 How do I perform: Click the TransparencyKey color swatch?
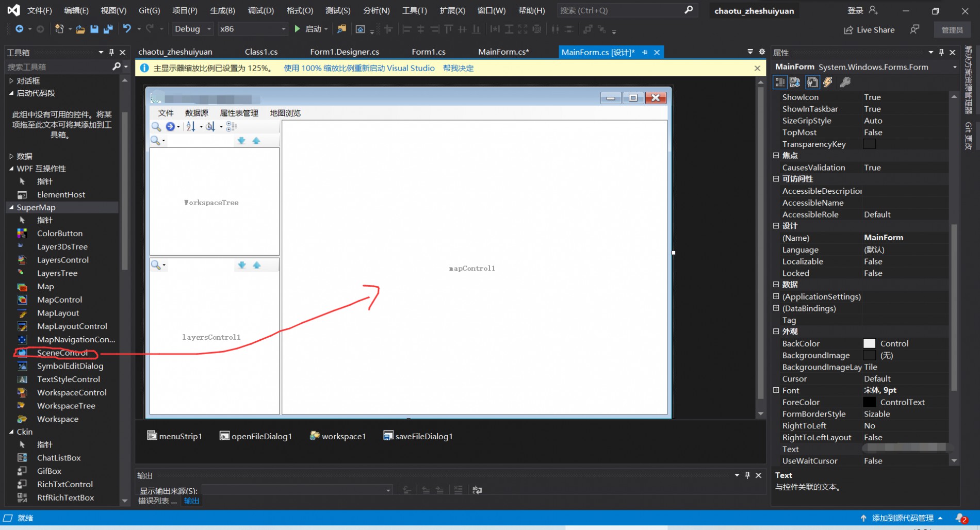pos(869,144)
